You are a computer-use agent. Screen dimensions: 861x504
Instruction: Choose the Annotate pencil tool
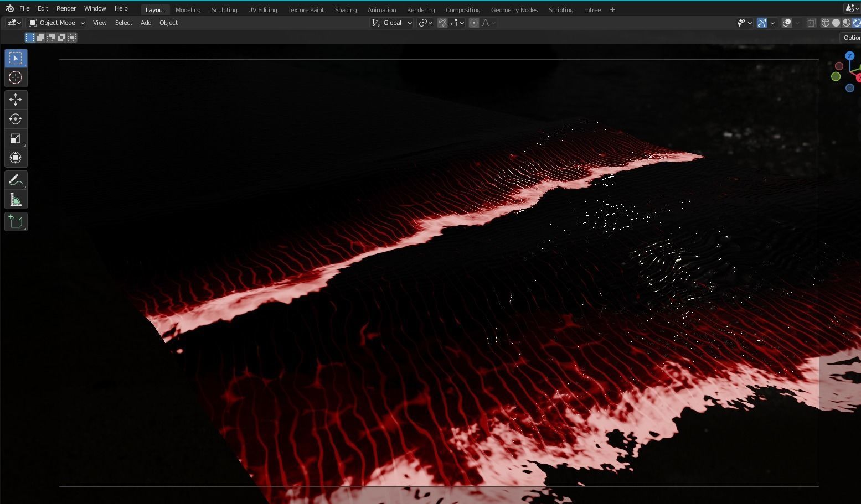[16, 180]
